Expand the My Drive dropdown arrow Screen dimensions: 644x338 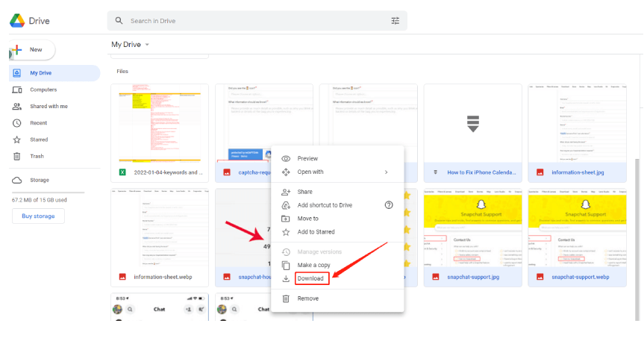coord(147,45)
